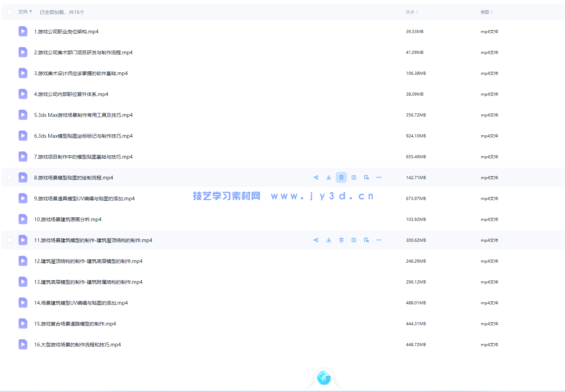Sort files by 类型 column header
Image resolution: width=565 pixels, height=392 pixels.
coord(487,12)
